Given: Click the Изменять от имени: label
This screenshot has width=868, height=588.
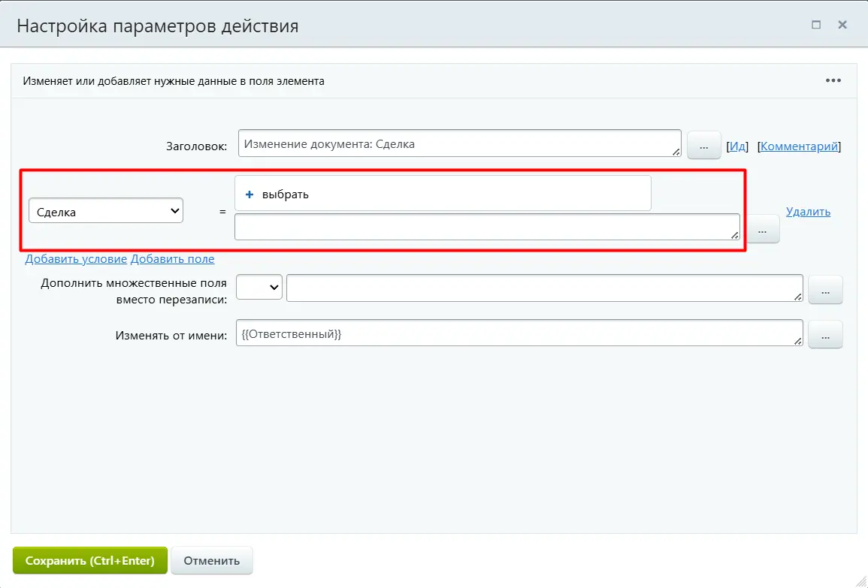Looking at the screenshot, I should point(171,335).
